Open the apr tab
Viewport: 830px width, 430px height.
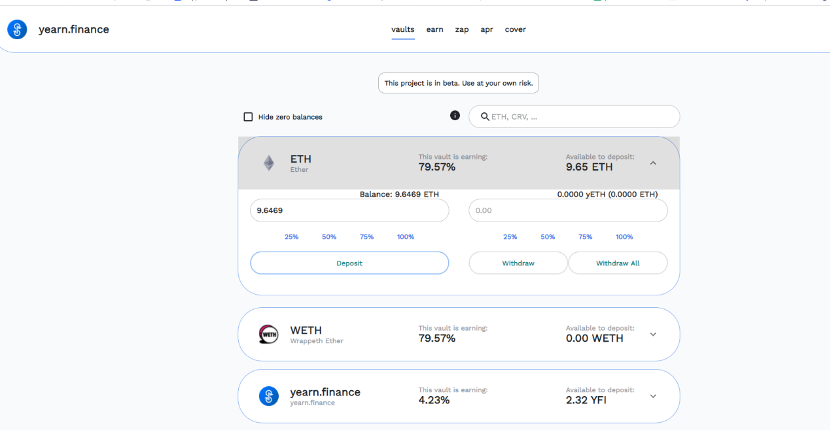486,30
